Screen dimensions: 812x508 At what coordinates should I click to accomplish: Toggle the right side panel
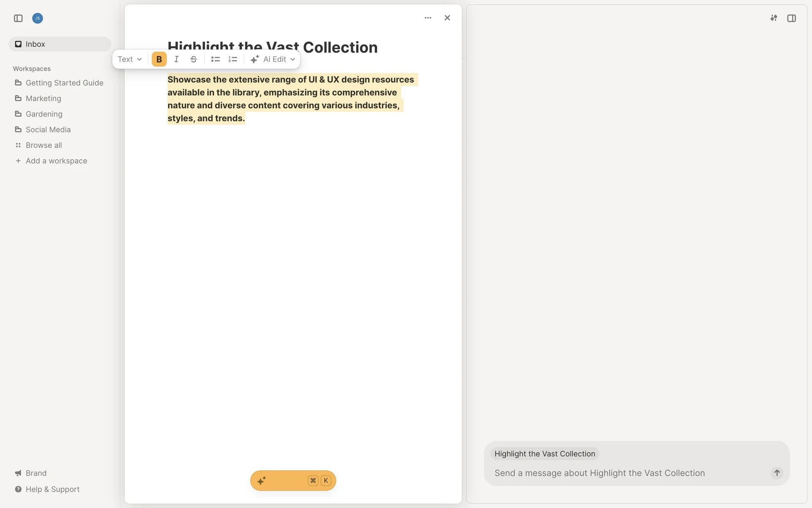click(791, 18)
